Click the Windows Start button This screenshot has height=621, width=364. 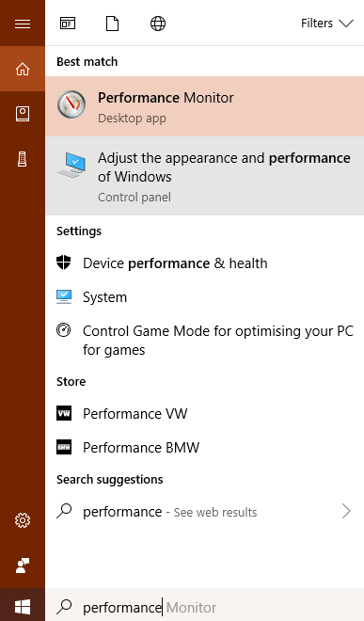coord(23,606)
